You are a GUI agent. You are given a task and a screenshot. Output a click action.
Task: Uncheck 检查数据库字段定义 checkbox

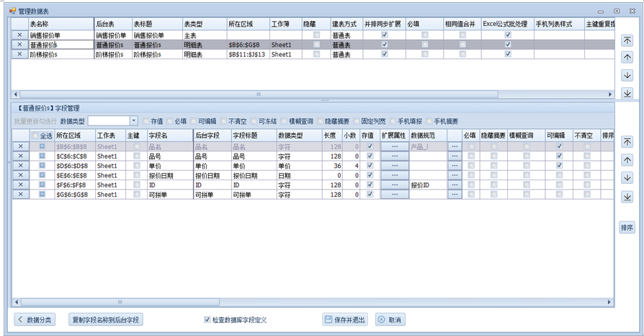point(208,319)
